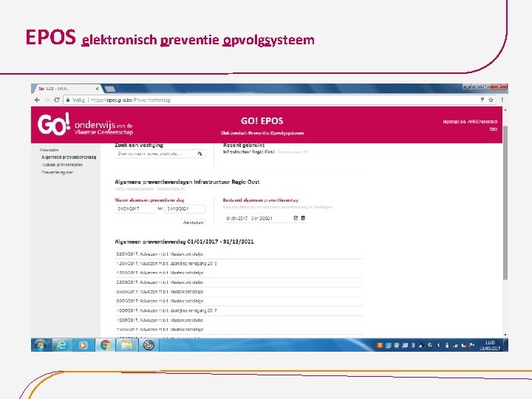Launch Internet Explorer from the taskbar
This screenshot has height=399, width=532.
[61, 345]
